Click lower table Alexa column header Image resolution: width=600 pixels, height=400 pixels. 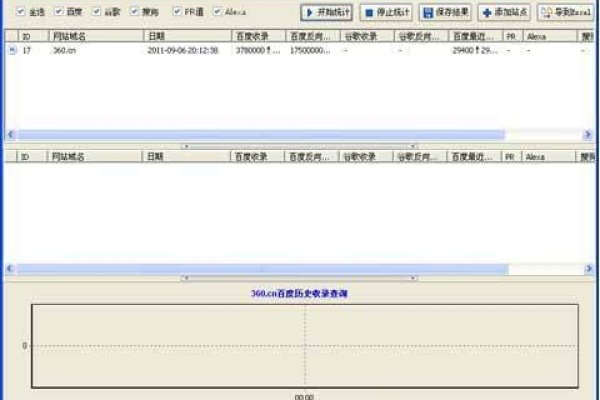549,157
